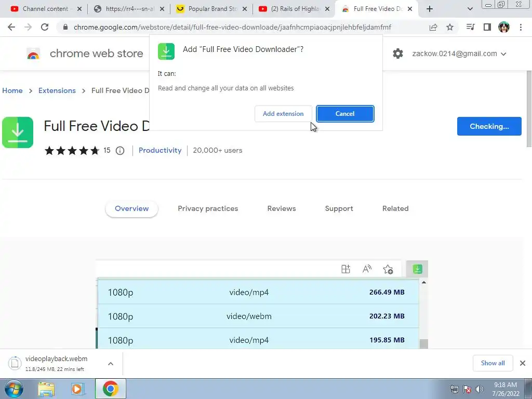
Task: Click the 20,000+ users text
Action: point(218,150)
